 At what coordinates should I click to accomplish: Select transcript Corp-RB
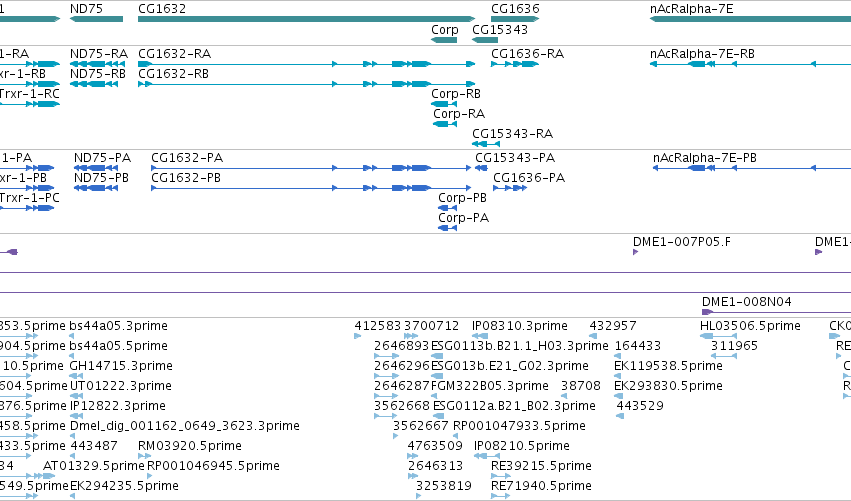(x=456, y=94)
